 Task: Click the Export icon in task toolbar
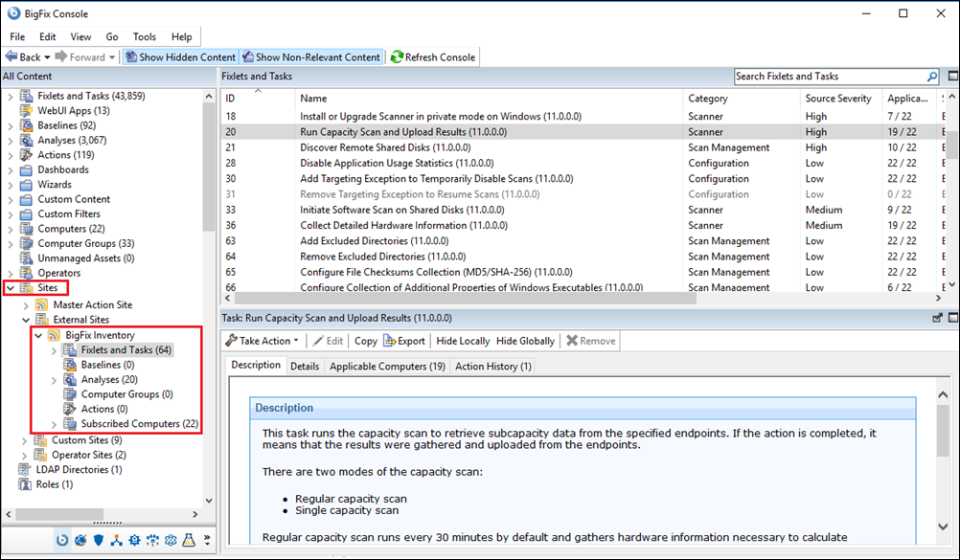point(390,341)
